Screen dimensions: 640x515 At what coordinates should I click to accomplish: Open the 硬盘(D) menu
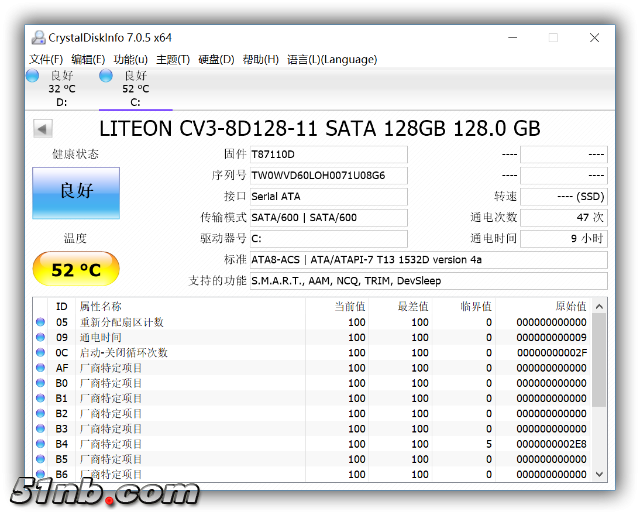click(x=216, y=59)
